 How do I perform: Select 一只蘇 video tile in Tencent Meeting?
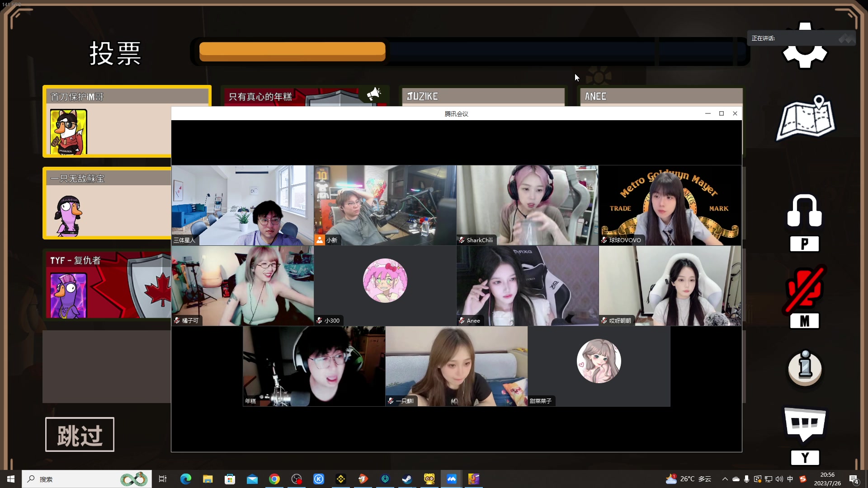[x=457, y=366]
